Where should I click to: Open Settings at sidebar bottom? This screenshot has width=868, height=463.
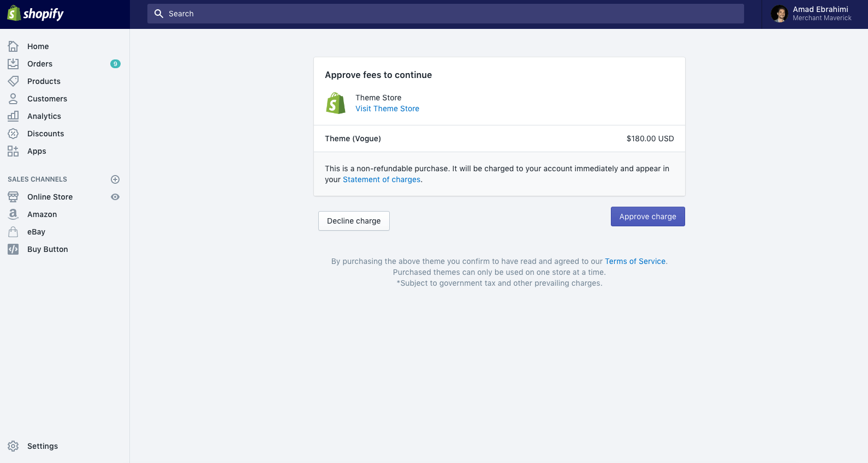pyautogui.click(x=43, y=446)
